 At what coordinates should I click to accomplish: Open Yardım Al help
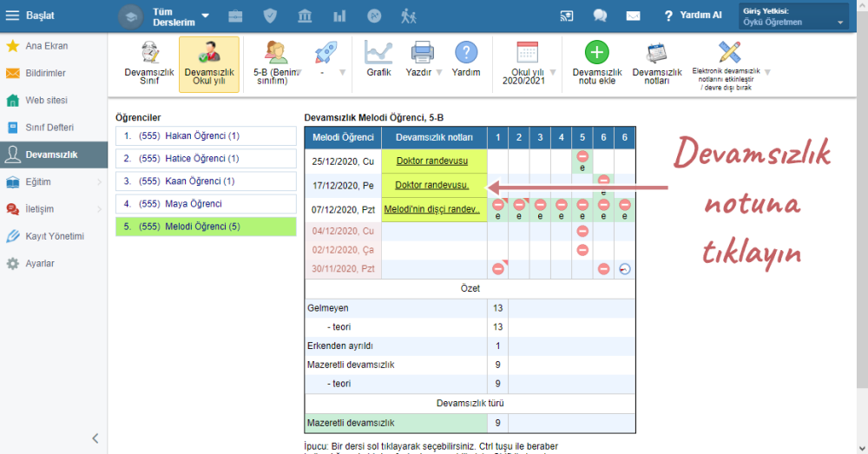[x=693, y=16]
